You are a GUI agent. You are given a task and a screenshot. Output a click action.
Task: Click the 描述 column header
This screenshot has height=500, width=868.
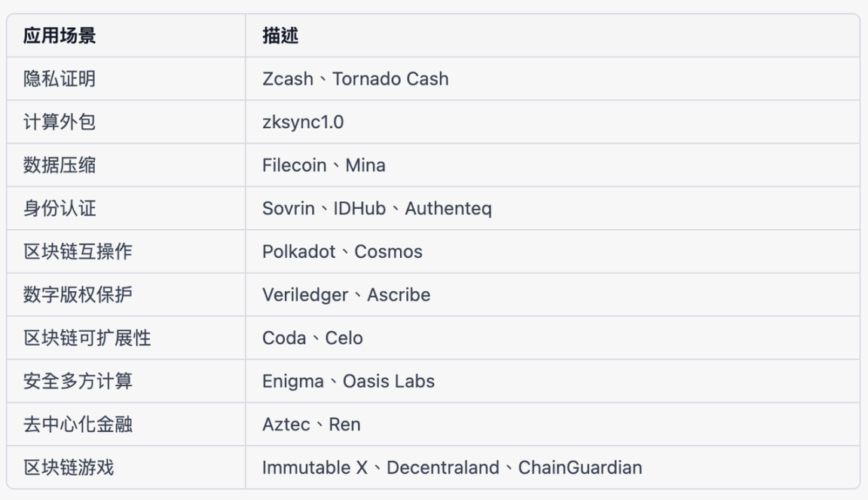(280, 36)
